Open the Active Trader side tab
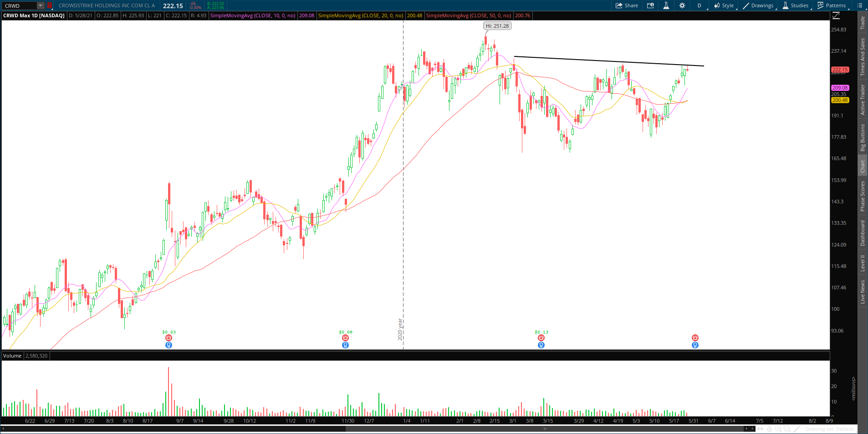The image size is (868, 434). pos(863,100)
